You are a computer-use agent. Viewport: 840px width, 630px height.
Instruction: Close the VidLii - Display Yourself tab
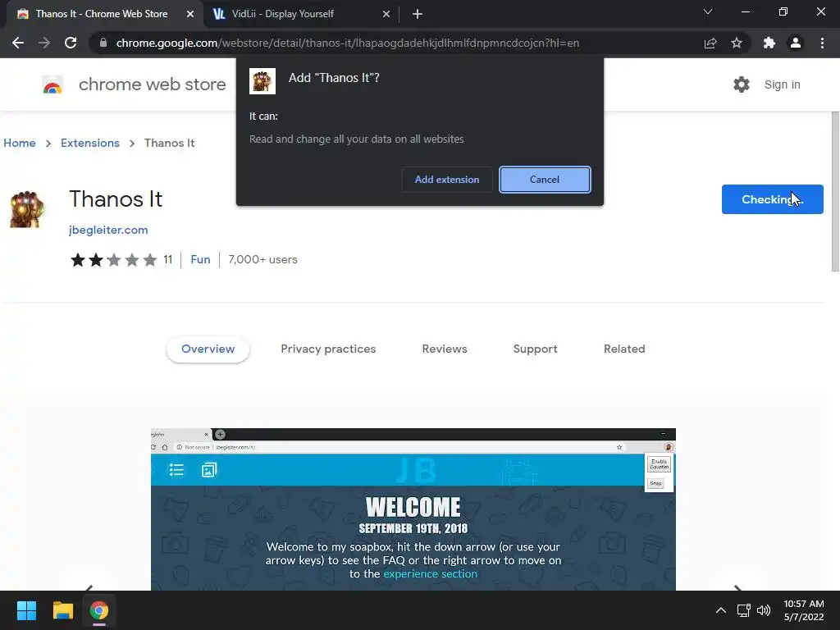click(x=386, y=14)
